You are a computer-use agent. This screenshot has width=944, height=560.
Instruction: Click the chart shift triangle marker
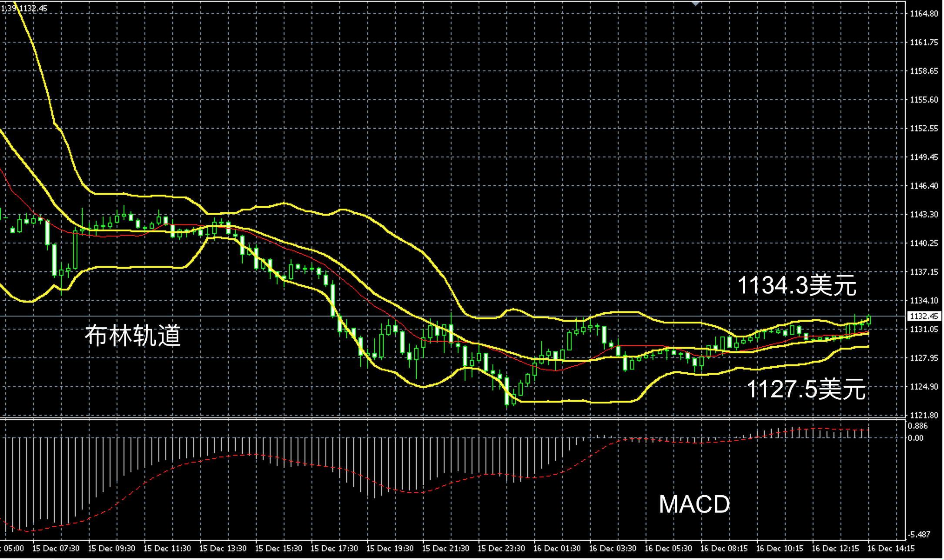click(695, 3)
